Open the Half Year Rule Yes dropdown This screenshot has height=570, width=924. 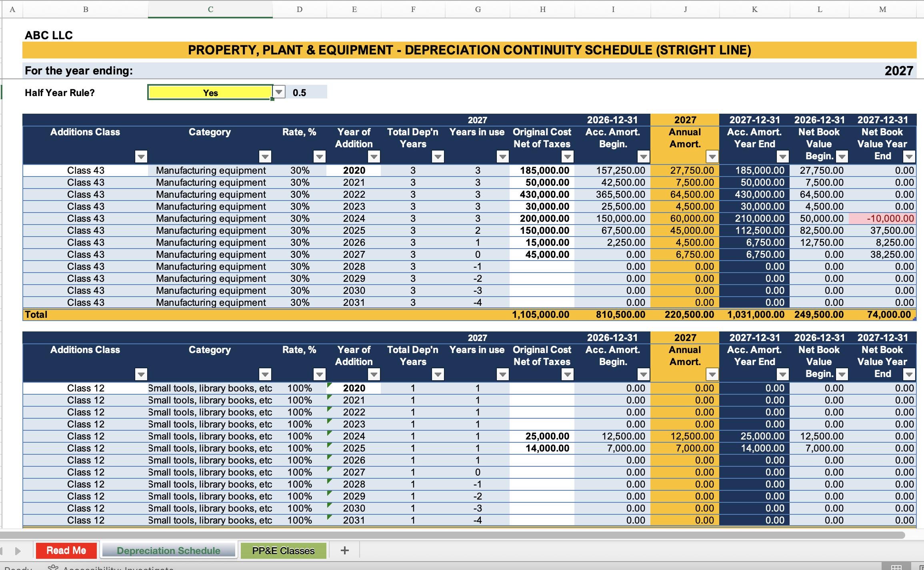[279, 92]
